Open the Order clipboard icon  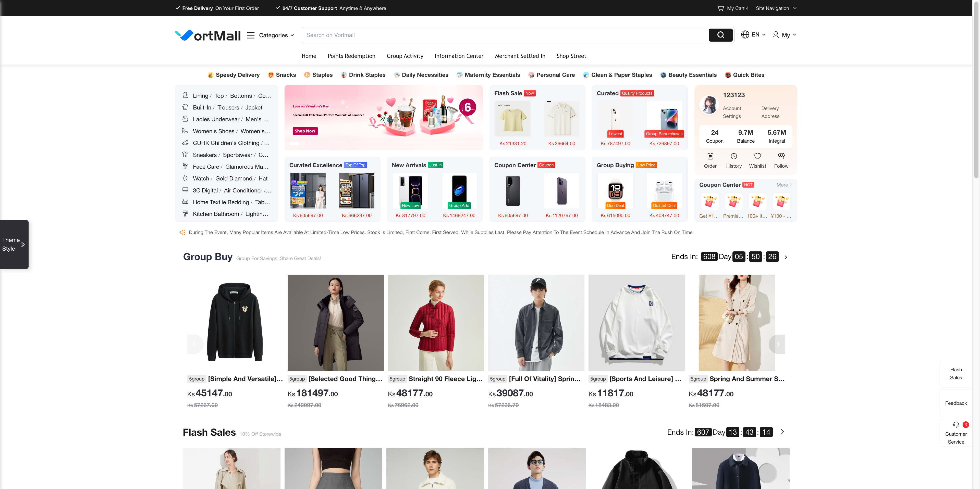coord(710,156)
